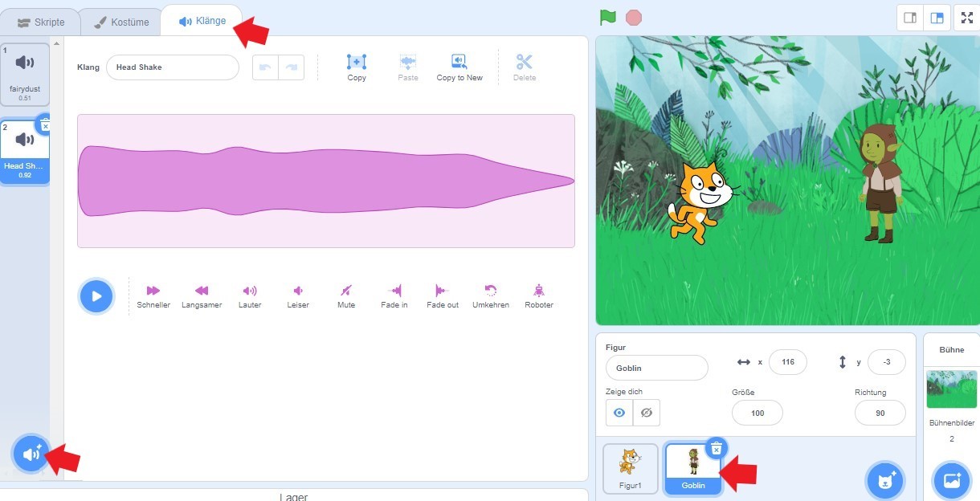
Task: Select the fairydust sound thumbnail
Action: tap(25, 75)
